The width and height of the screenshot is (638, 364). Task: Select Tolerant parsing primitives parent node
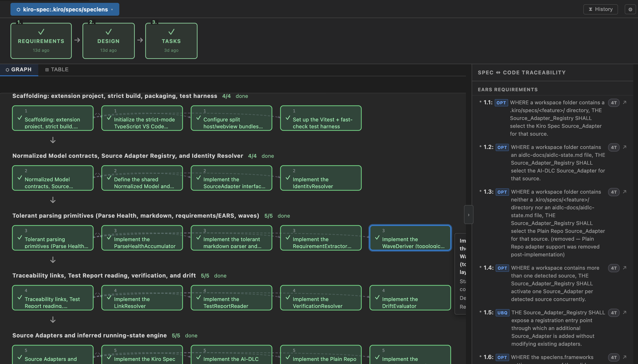(53, 238)
